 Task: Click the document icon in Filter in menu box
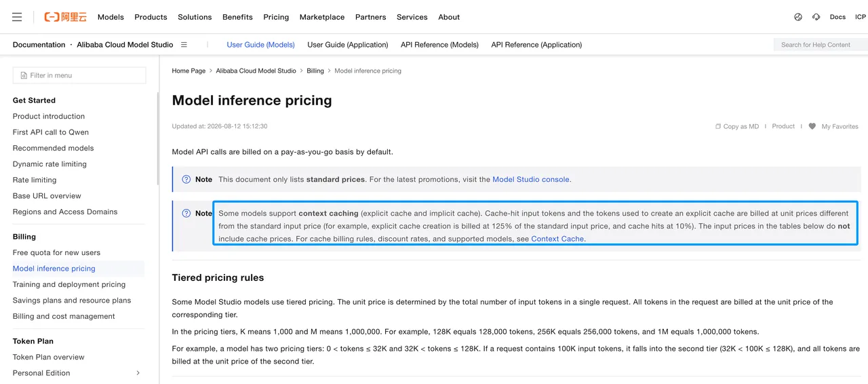point(24,75)
